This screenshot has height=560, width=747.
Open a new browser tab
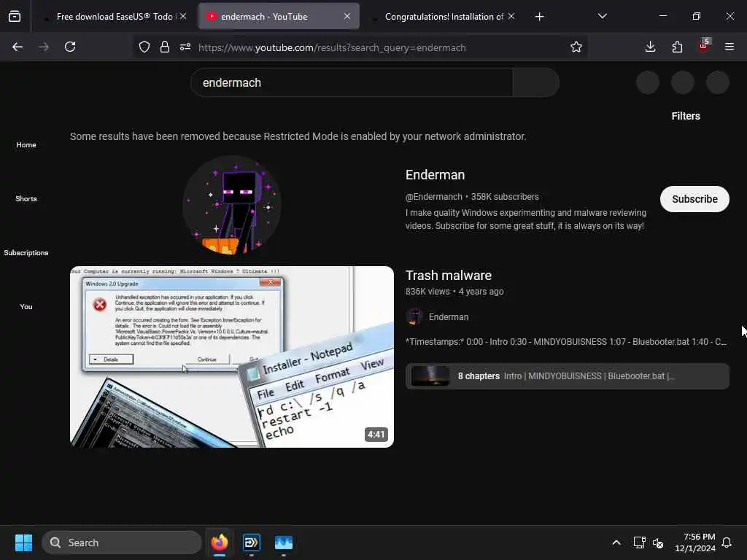click(539, 17)
